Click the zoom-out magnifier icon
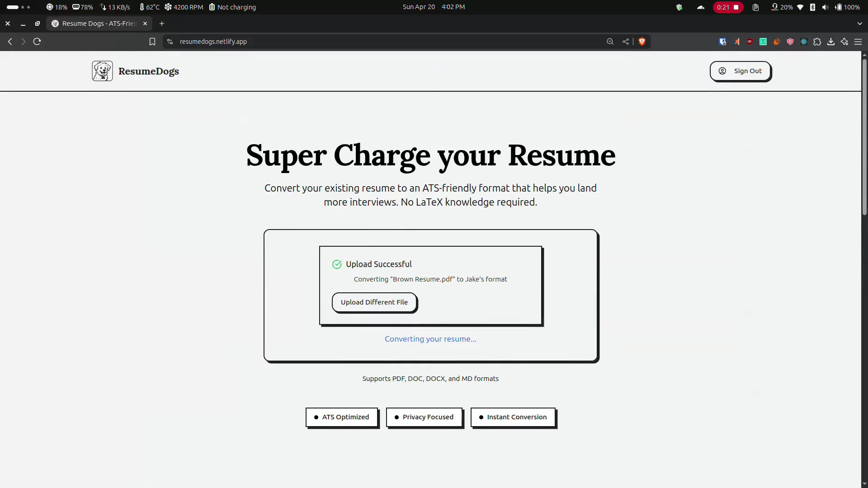Image resolution: width=868 pixels, height=488 pixels. click(610, 42)
